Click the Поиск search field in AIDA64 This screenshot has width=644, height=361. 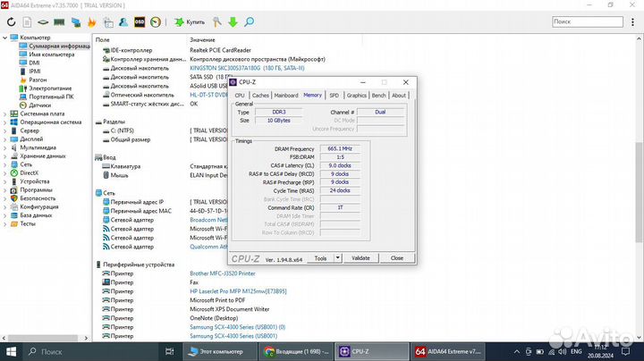click(588, 21)
